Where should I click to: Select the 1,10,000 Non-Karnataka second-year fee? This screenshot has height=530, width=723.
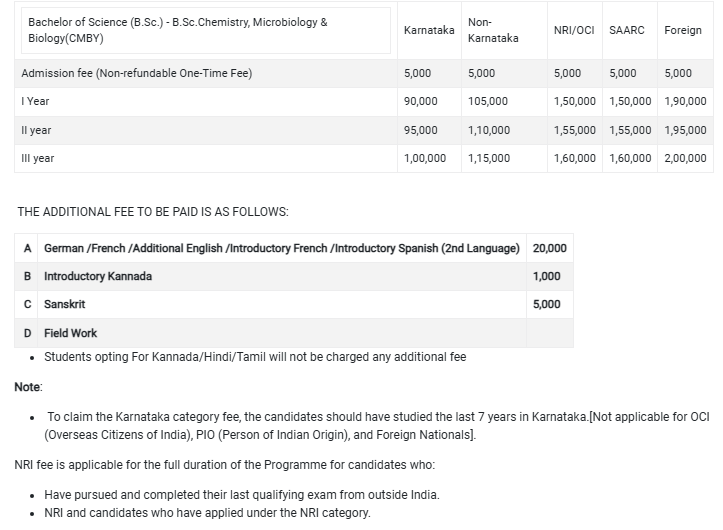[489, 130]
